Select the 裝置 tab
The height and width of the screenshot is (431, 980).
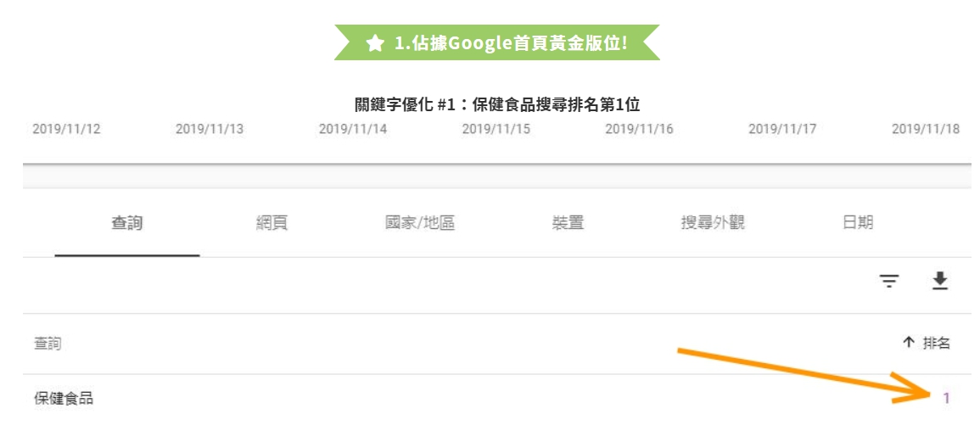[568, 223]
